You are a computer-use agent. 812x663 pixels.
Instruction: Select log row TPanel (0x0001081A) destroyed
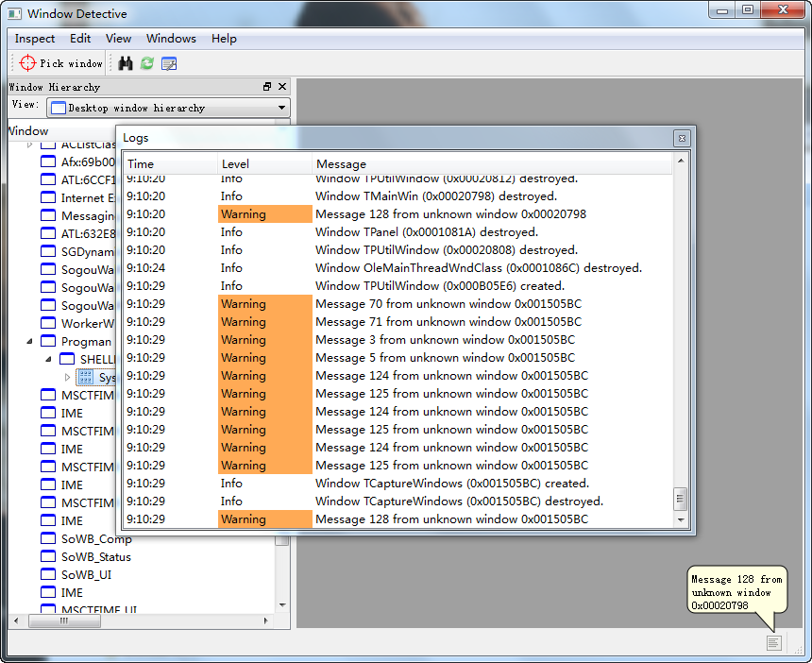398,232
